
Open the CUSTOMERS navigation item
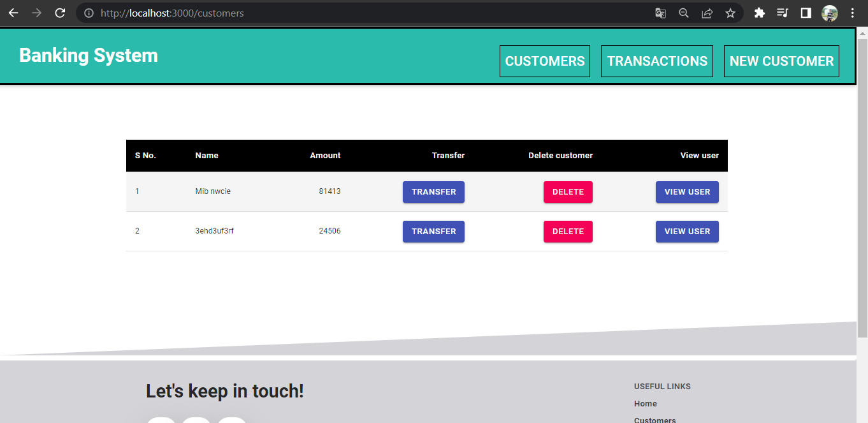(544, 61)
